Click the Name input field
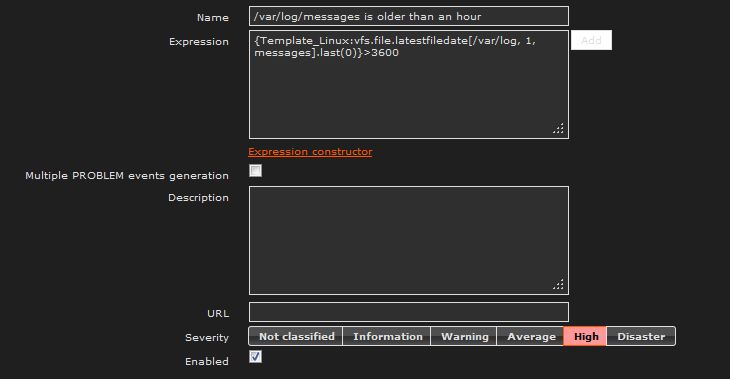 pyautogui.click(x=409, y=16)
